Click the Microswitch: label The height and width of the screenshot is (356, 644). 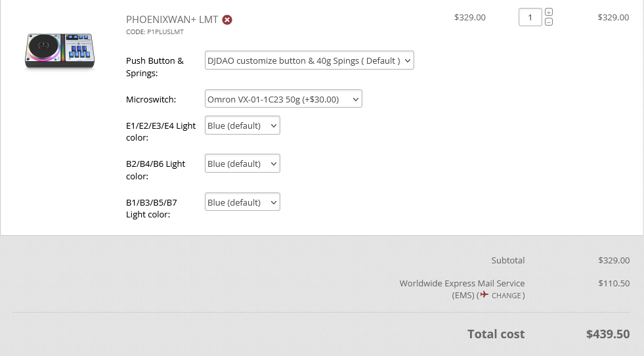pyautogui.click(x=151, y=99)
